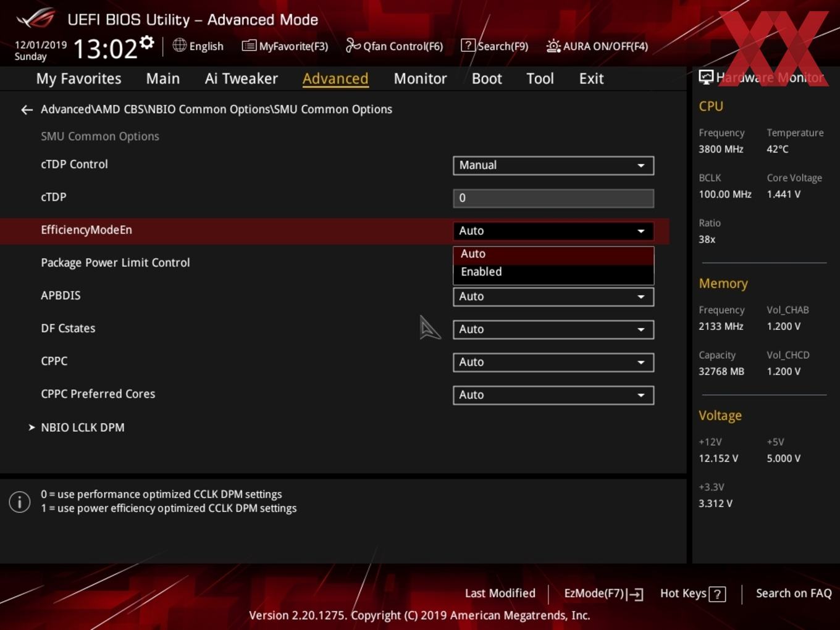The image size is (840, 630).
Task: Click the 12/01/2019 date text
Action: (41, 45)
